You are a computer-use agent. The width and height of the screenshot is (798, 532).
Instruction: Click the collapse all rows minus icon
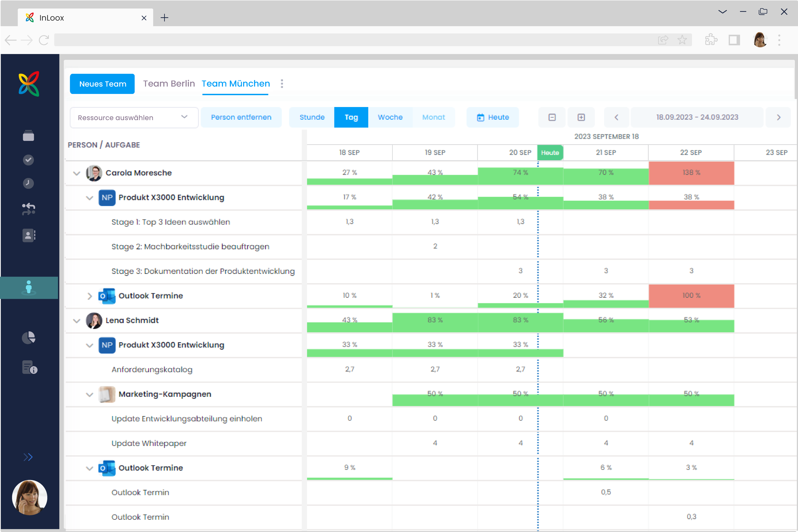point(552,117)
